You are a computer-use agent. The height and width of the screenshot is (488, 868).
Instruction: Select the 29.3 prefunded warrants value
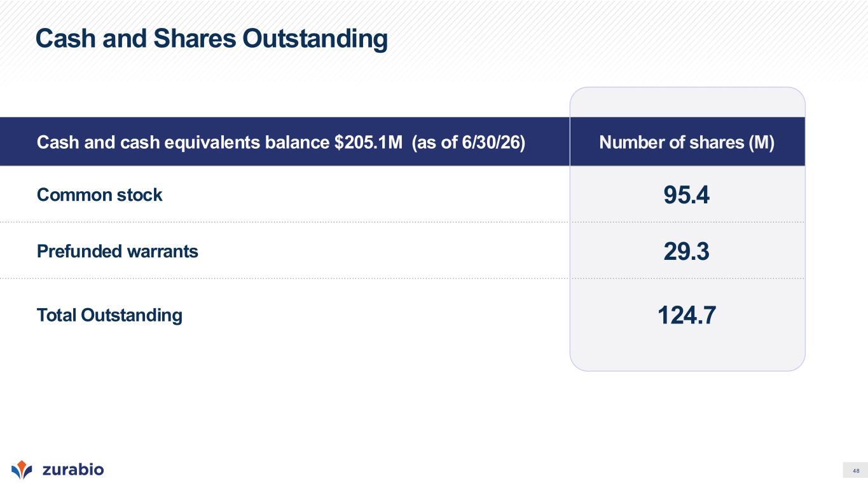687,252
